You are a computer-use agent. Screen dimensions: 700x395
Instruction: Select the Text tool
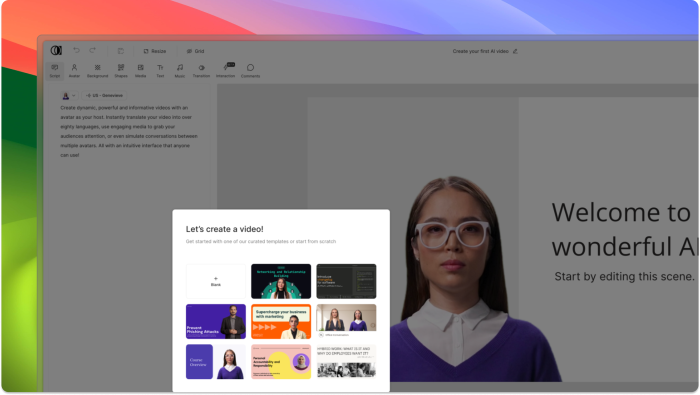click(x=160, y=71)
